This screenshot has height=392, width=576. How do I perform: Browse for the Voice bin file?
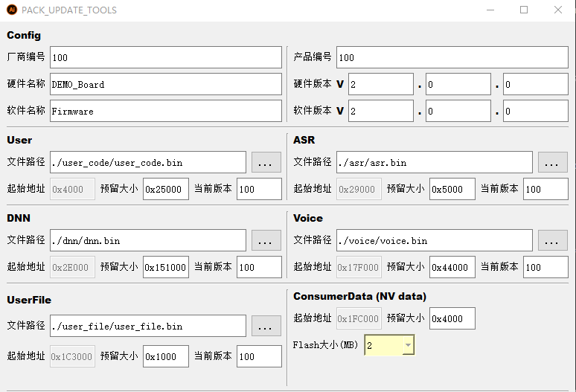click(552, 240)
